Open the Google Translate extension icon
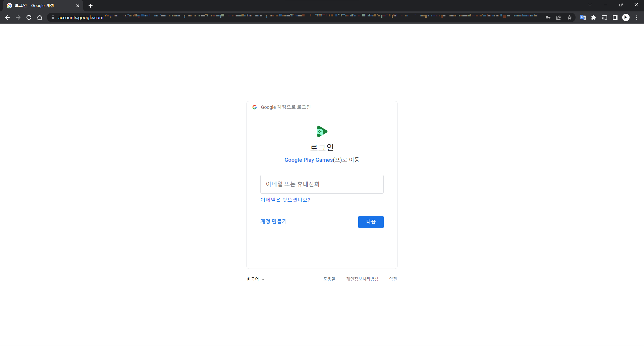The width and height of the screenshot is (644, 346). [583, 17]
